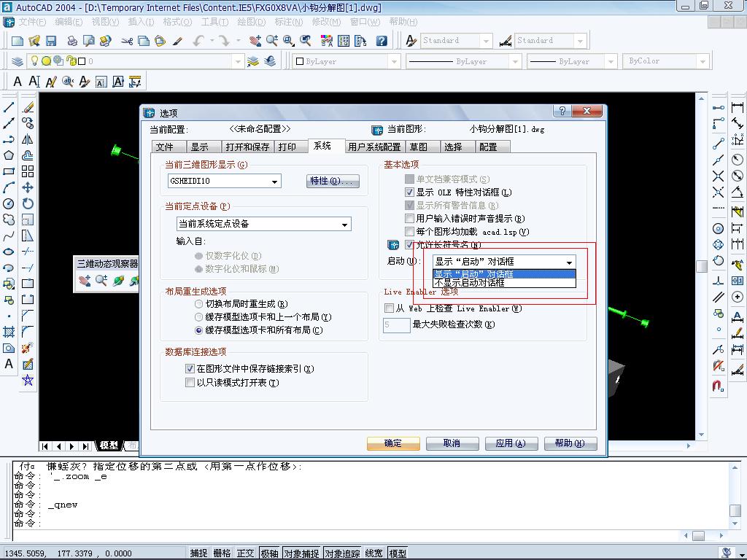Click the Save diskette icon
This screenshot has width=747, height=560.
tap(50, 41)
